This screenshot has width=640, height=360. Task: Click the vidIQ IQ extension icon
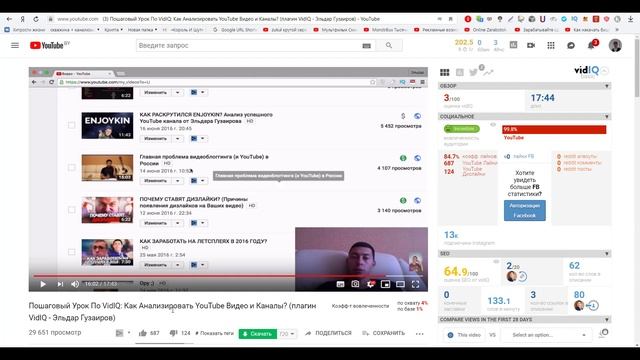pyautogui.click(x=574, y=19)
